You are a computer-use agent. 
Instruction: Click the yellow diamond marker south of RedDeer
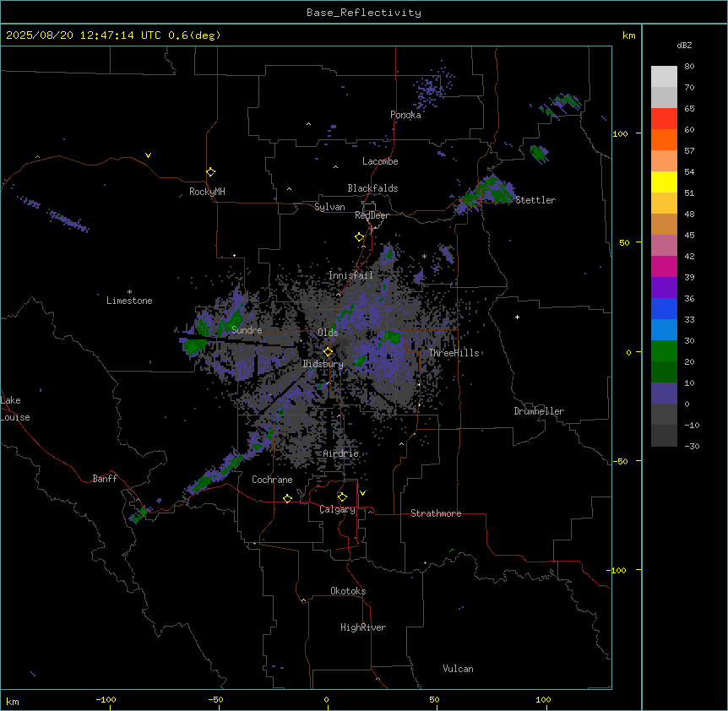click(x=360, y=237)
